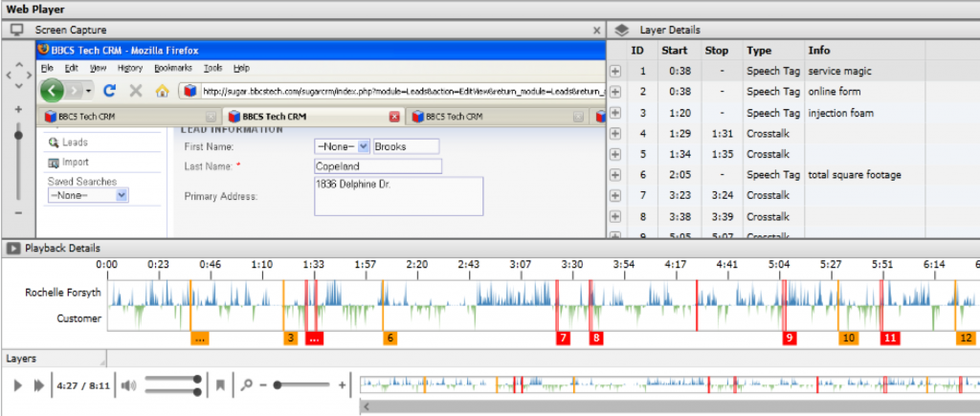
Task: Click the minus zoom-out button on timeline
Action: click(263, 385)
